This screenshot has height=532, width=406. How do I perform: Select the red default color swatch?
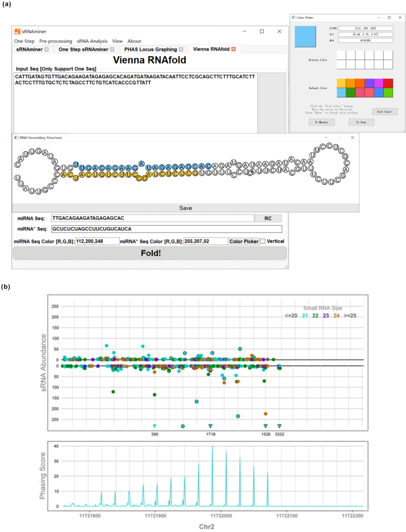pyautogui.click(x=388, y=83)
